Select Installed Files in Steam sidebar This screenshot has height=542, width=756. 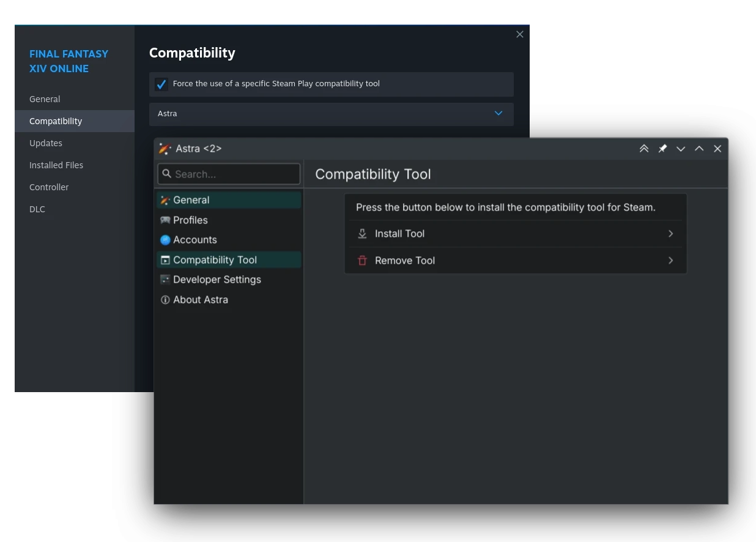pos(56,165)
